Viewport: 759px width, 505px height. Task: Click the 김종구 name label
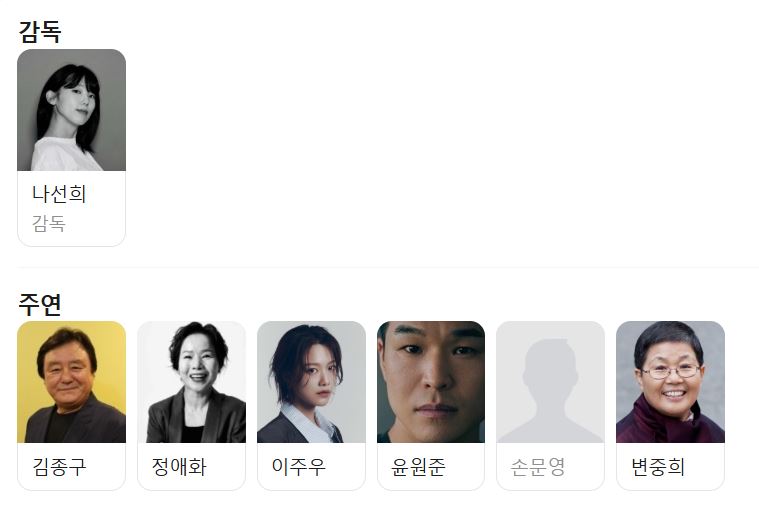coord(59,467)
